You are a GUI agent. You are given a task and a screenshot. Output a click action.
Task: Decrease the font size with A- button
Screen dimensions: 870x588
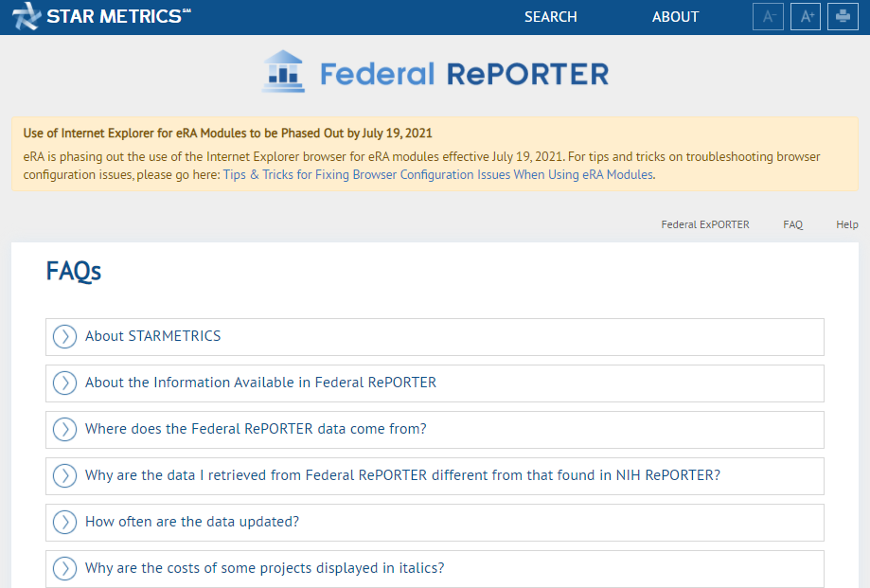[x=768, y=17]
